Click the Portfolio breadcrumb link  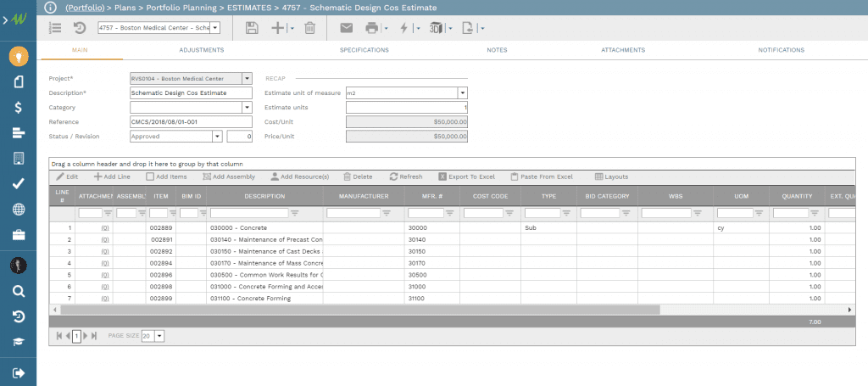click(84, 7)
